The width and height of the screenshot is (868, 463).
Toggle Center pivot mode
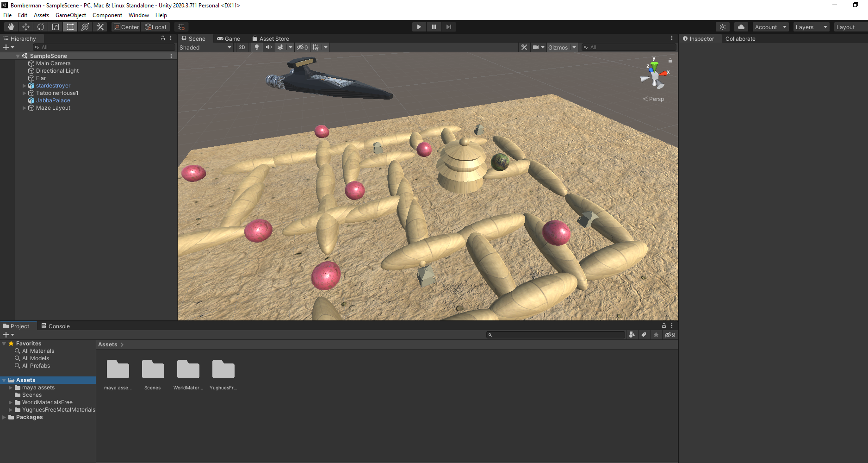tap(126, 27)
